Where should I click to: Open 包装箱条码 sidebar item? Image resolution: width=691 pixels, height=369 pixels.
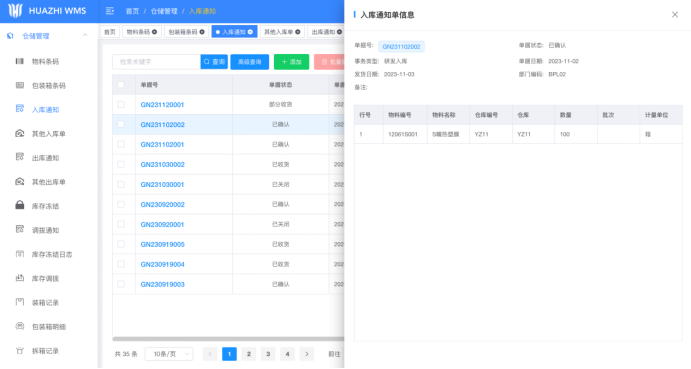(48, 86)
